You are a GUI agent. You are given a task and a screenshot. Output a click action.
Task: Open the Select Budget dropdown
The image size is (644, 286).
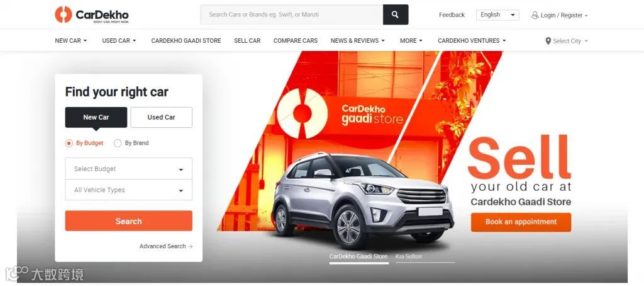point(128,169)
